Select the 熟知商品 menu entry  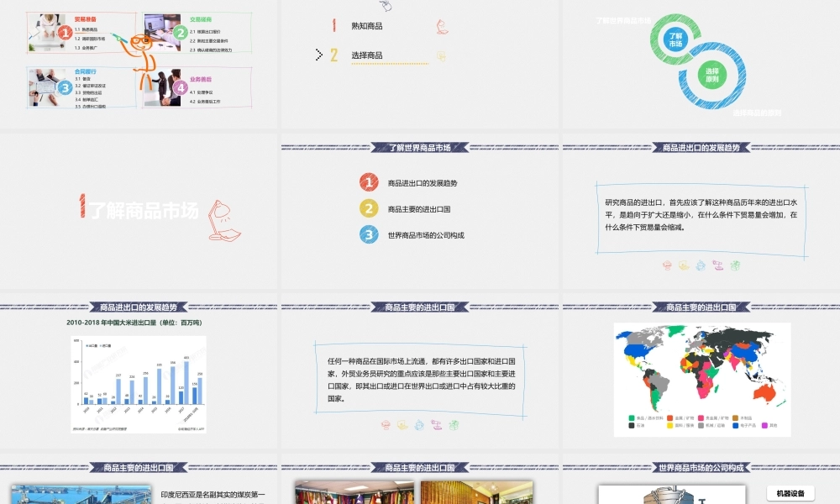click(x=367, y=26)
